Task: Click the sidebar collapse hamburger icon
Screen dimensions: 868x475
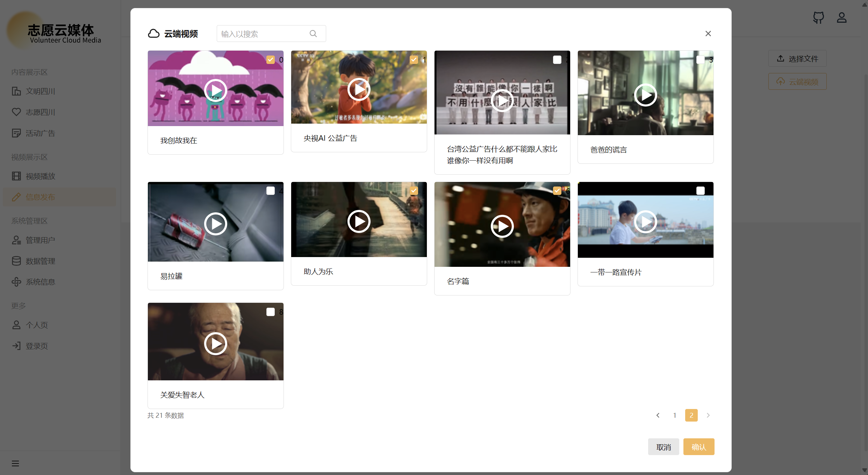Action: tap(15, 463)
